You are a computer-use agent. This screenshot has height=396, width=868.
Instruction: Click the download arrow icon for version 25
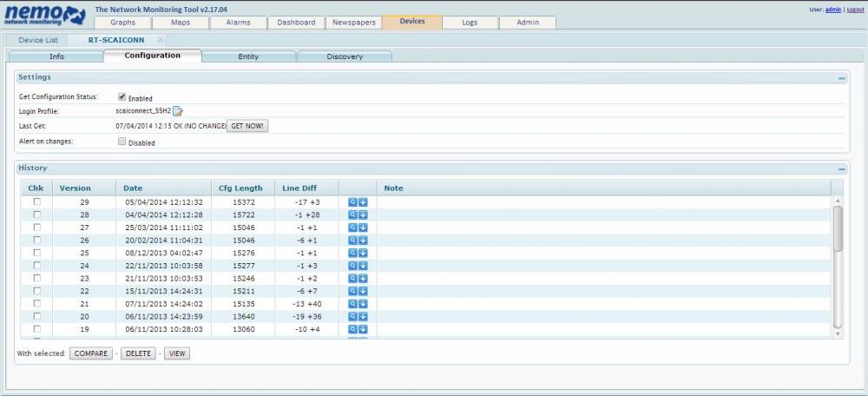point(363,253)
